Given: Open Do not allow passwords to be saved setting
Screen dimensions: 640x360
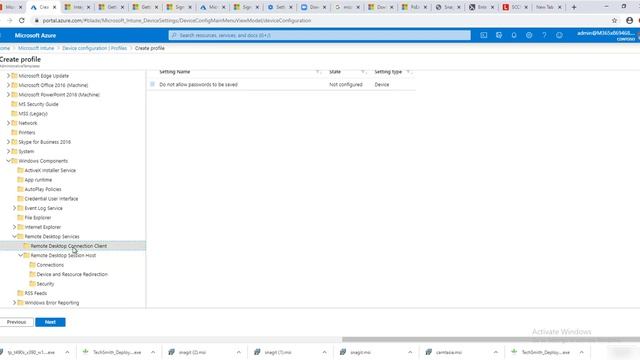Looking at the screenshot, I should click(198, 84).
